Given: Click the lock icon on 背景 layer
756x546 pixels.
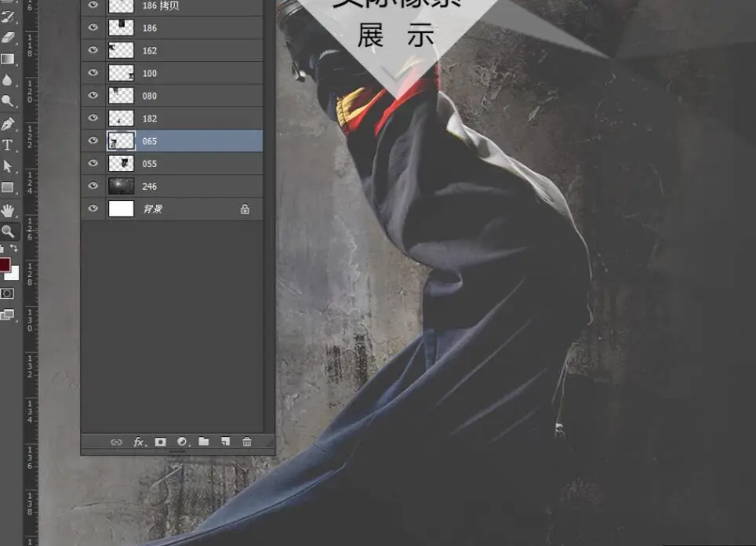Looking at the screenshot, I should 245,209.
